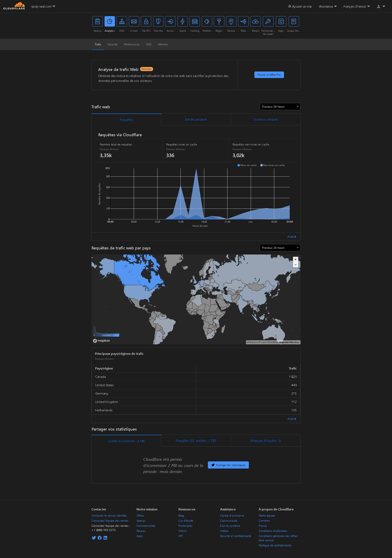This screenshot has height=558, width=392.
Task: Select Attaques bloquées statistics tab
Action: coord(266,441)
